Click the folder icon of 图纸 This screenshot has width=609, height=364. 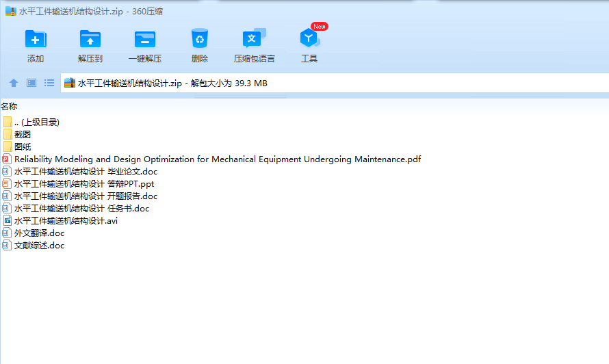[x=8, y=146]
